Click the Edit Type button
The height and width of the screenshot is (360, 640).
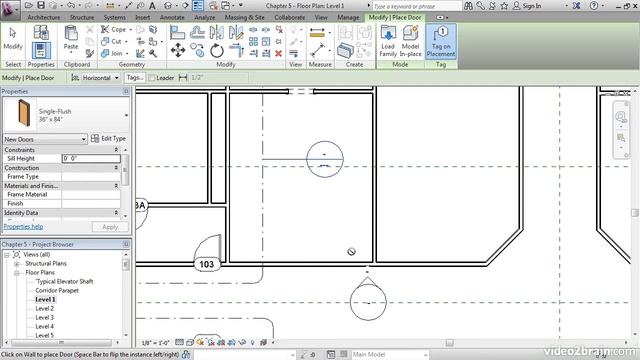click(109, 139)
